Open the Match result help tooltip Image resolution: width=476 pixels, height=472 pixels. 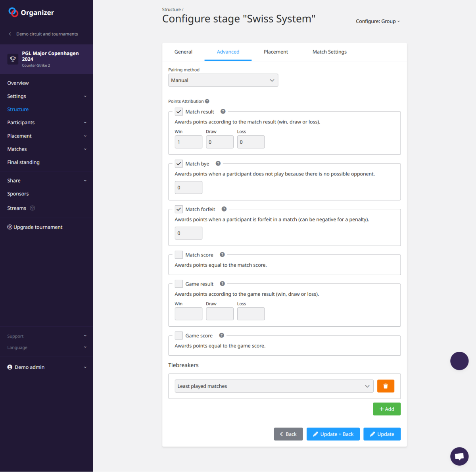(x=223, y=112)
